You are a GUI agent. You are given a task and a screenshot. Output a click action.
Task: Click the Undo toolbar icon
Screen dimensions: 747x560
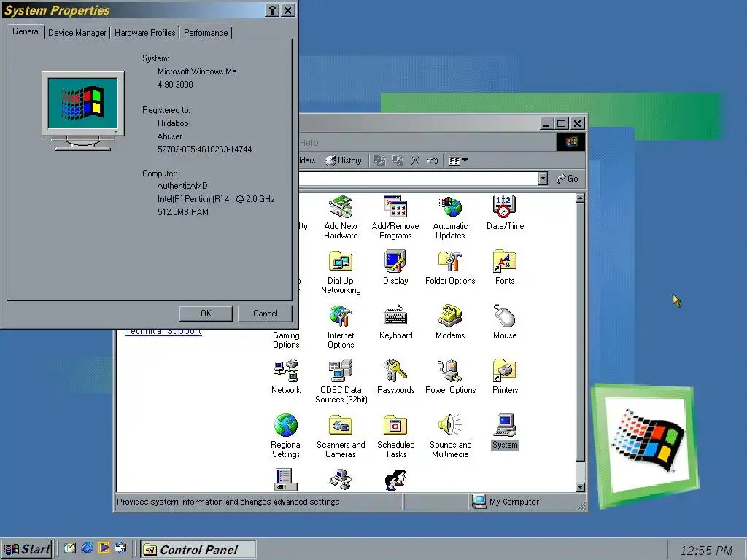click(x=432, y=160)
